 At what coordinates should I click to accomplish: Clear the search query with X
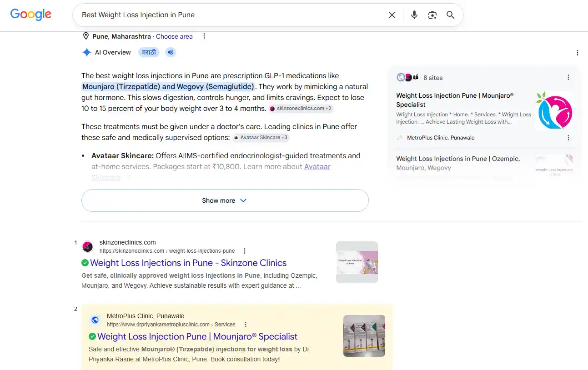(x=392, y=15)
